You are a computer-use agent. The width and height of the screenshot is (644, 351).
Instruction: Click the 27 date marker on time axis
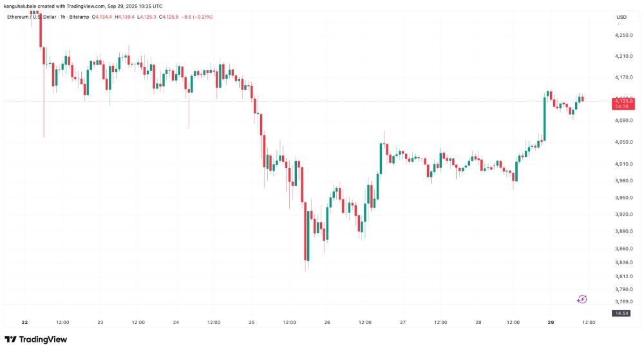[x=403, y=323]
